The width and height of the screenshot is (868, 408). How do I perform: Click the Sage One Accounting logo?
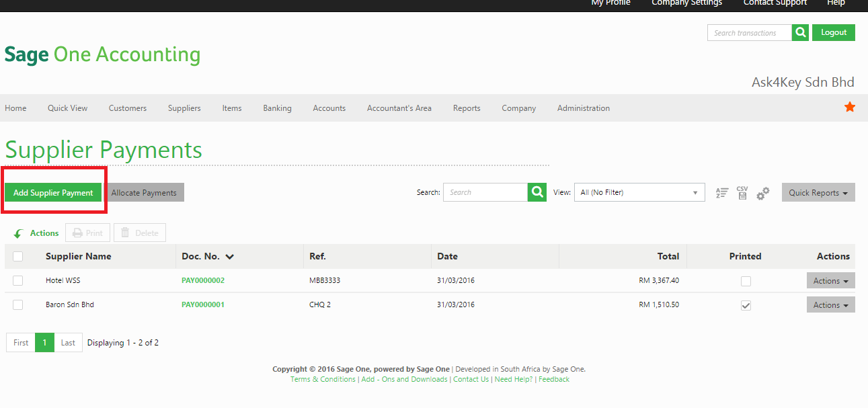[102, 54]
